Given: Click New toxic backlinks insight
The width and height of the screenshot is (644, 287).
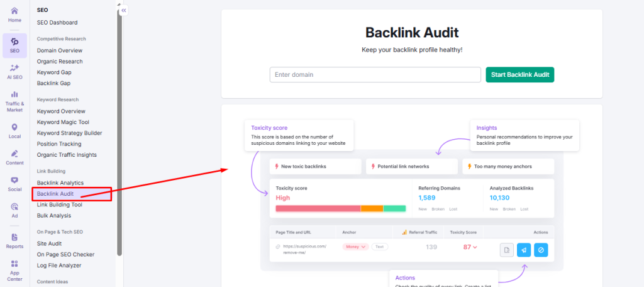Looking at the screenshot, I should pos(316,167).
